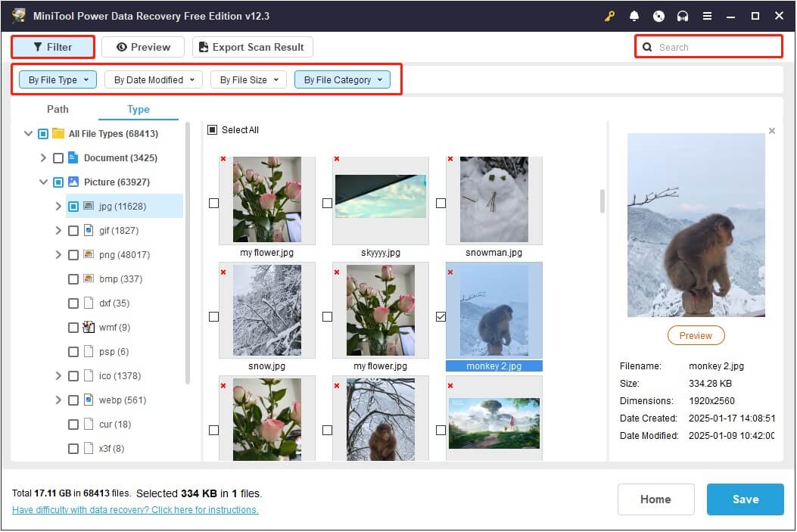Select the ico (1378) tree item
The image size is (797, 532).
120,376
